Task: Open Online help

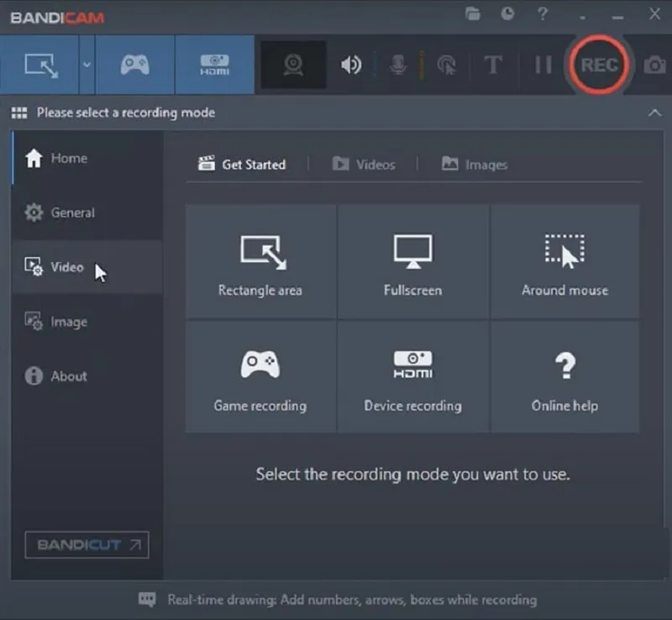Action: [564, 376]
